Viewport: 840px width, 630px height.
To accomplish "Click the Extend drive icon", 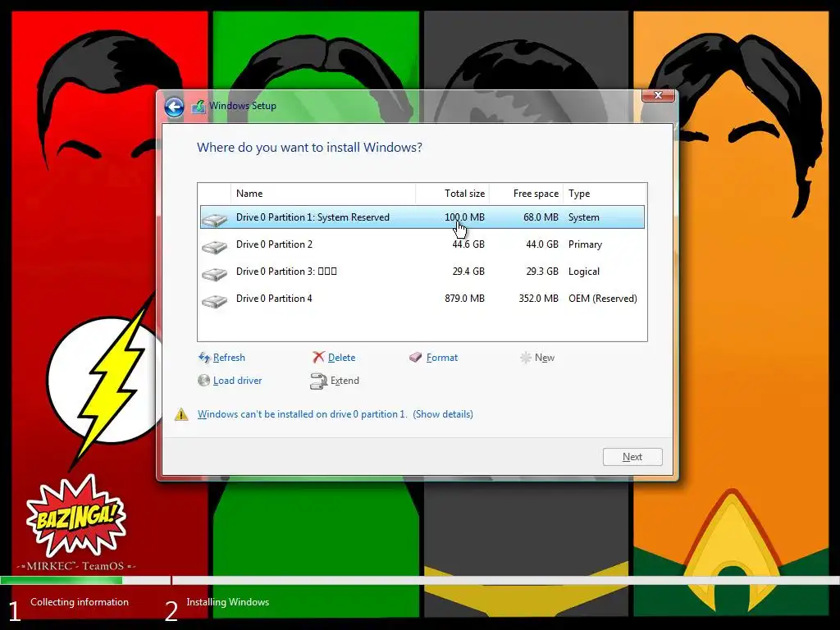I will (318, 381).
